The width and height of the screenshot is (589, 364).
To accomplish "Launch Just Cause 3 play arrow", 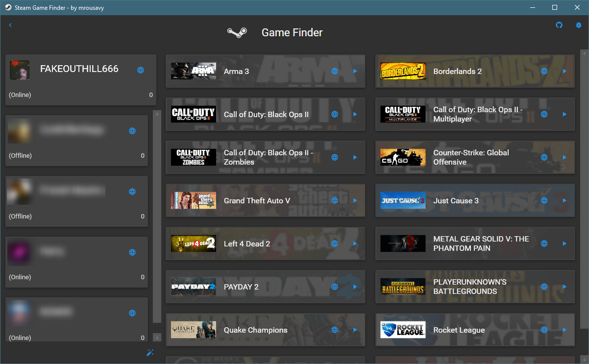I will [x=564, y=200].
